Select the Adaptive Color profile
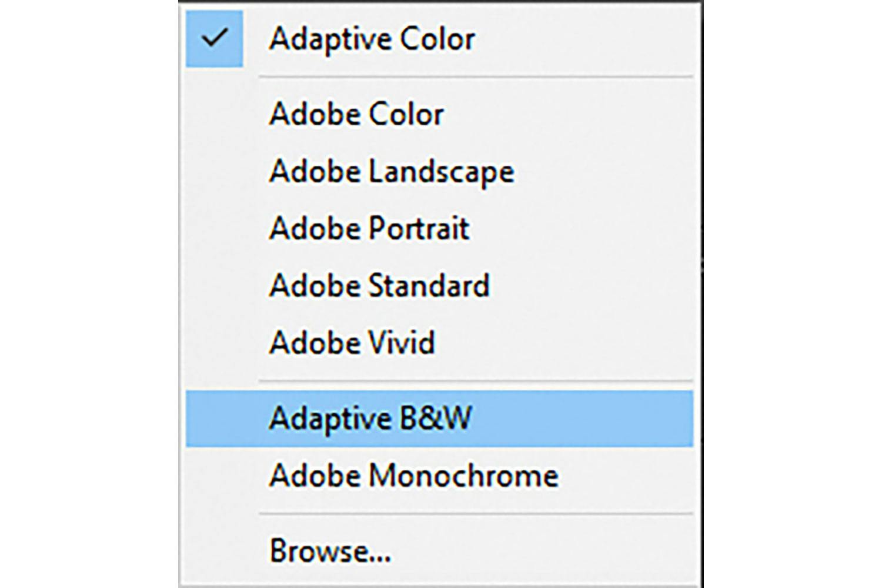882x588 pixels. coord(372,39)
